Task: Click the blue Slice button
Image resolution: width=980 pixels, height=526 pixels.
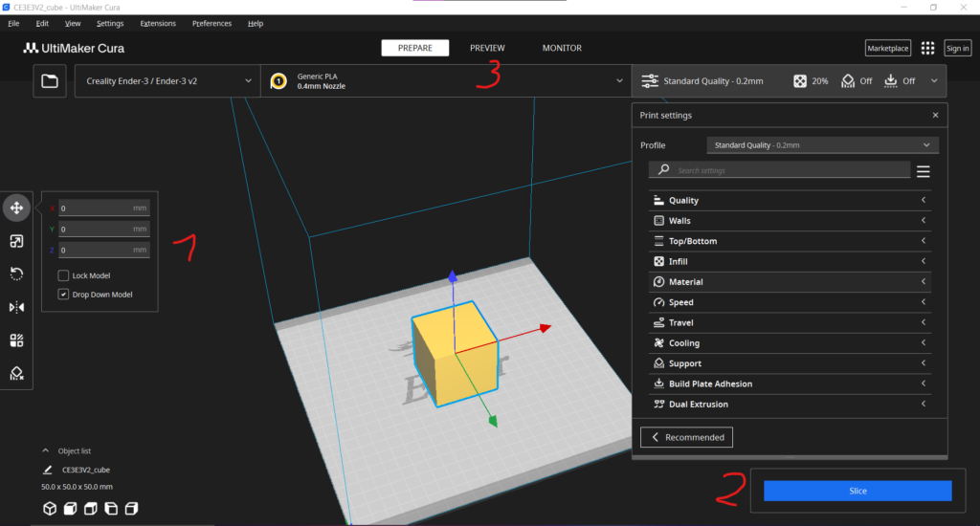Action: 857,491
